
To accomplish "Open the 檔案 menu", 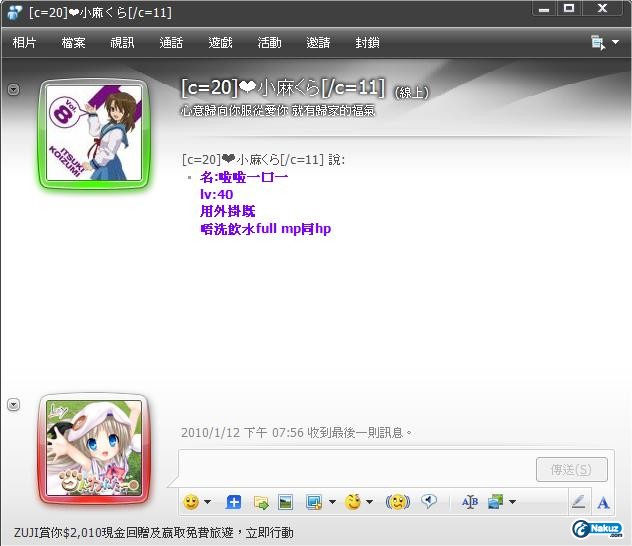I will pyautogui.click(x=73, y=42).
